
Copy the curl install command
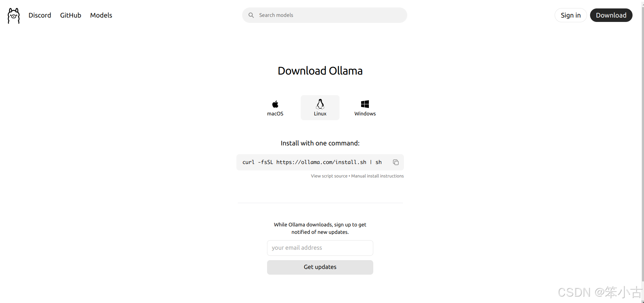pyautogui.click(x=396, y=162)
